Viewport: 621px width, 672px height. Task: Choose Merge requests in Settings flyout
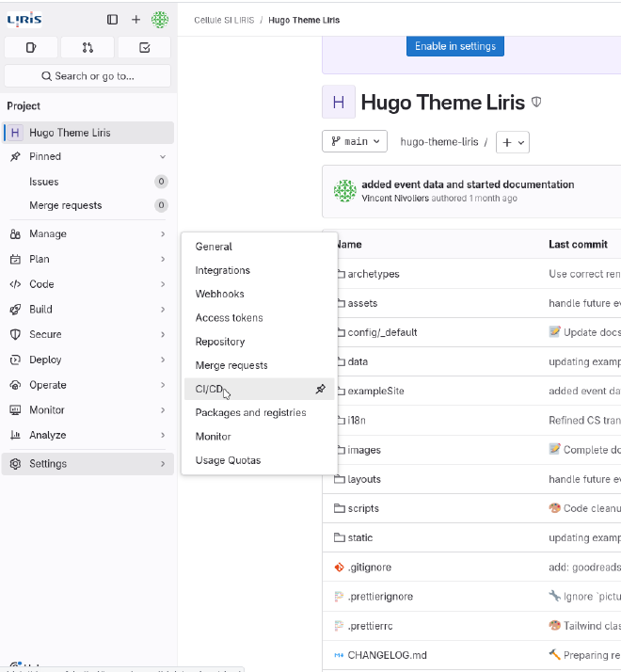(x=260, y=365)
